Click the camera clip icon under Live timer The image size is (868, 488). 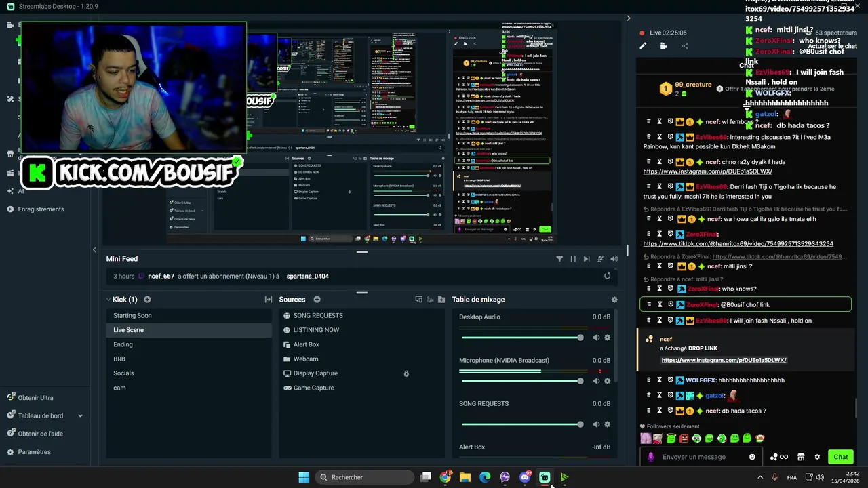pyautogui.click(x=664, y=46)
